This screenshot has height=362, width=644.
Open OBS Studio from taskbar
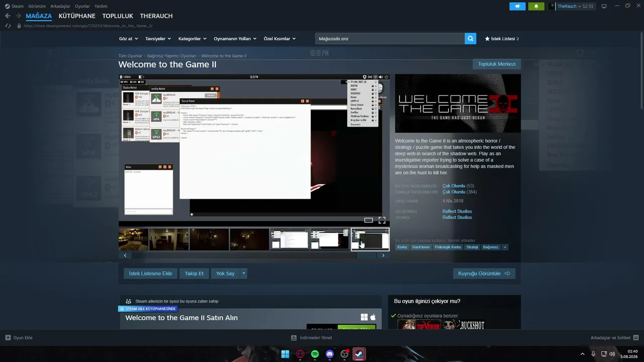pos(345,354)
